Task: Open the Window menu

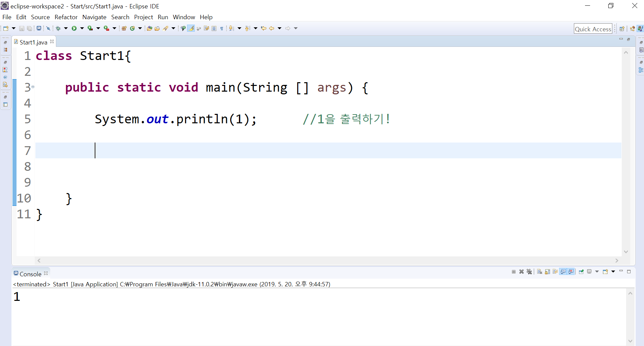Action: (x=184, y=17)
